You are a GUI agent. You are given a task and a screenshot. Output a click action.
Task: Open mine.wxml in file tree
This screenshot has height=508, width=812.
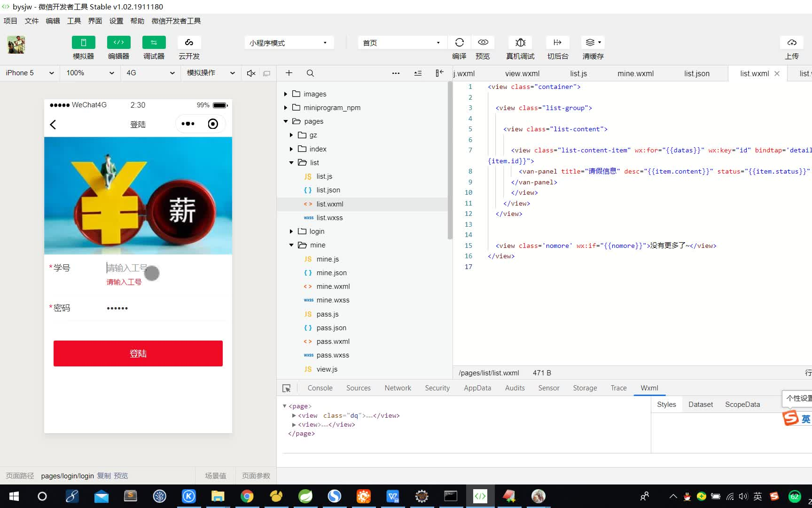coord(333,286)
